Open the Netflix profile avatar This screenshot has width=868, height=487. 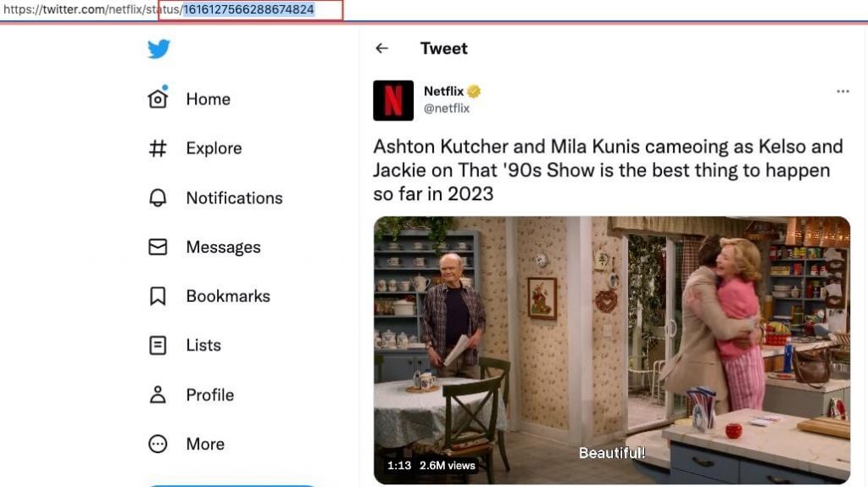(393, 100)
